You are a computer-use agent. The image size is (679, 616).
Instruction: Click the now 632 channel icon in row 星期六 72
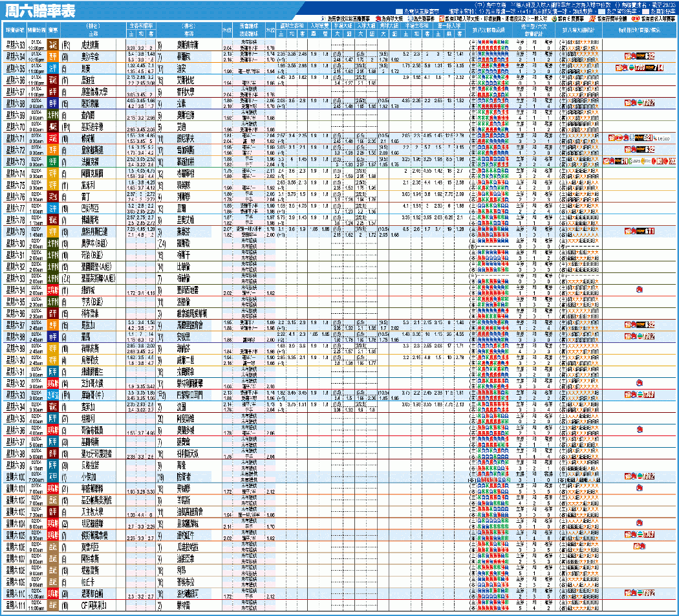coord(645,149)
